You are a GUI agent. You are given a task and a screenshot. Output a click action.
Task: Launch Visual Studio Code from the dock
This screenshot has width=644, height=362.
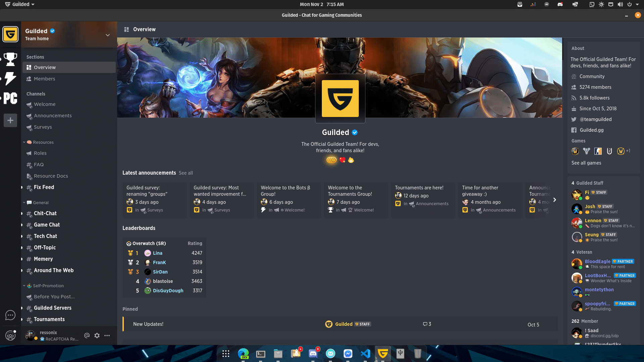[x=365, y=354]
